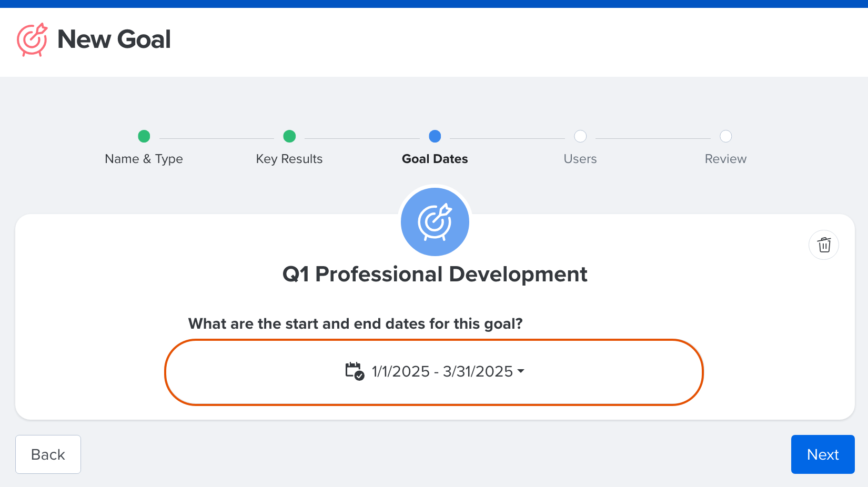The height and width of the screenshot is (487, 868).
Task: Click the calendar icon in date field
Action: [x=355, y=371]
